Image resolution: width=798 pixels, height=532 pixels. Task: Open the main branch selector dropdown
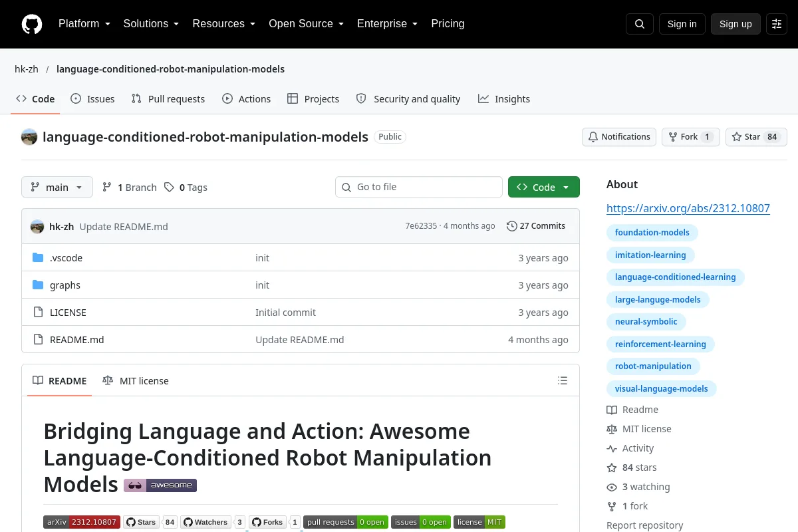pos(57,188)
